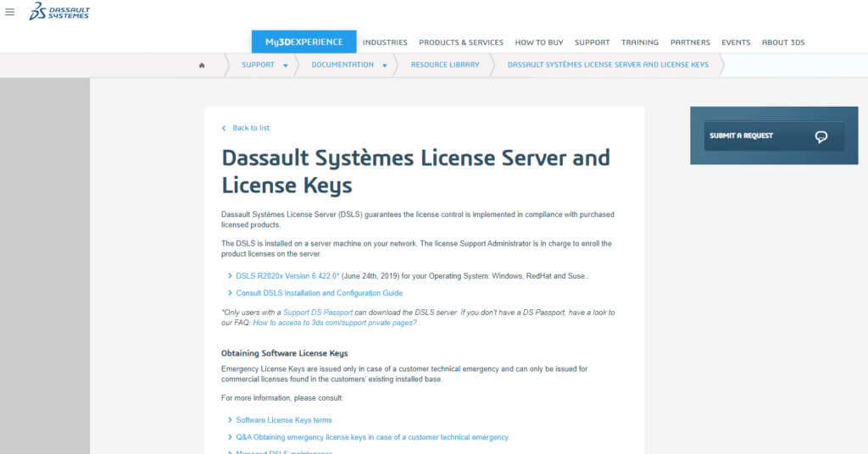Click the chevron beside Back to list
Screen dimensions: 868x454
tap(224, 128)
